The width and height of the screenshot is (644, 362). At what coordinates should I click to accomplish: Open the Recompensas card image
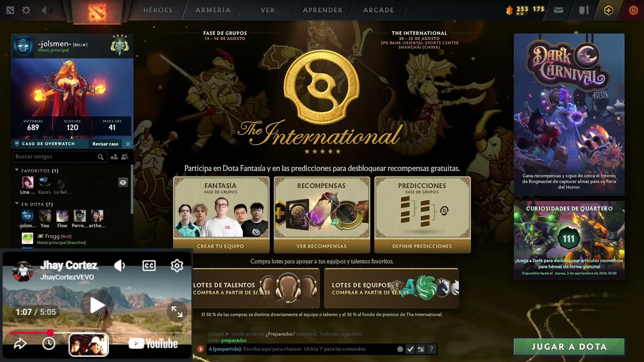coord(321,214)
